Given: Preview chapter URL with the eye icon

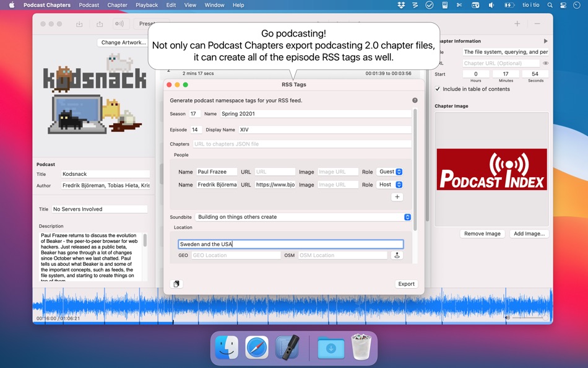Looking at the screenshot, I should click(x=546, y=63).
